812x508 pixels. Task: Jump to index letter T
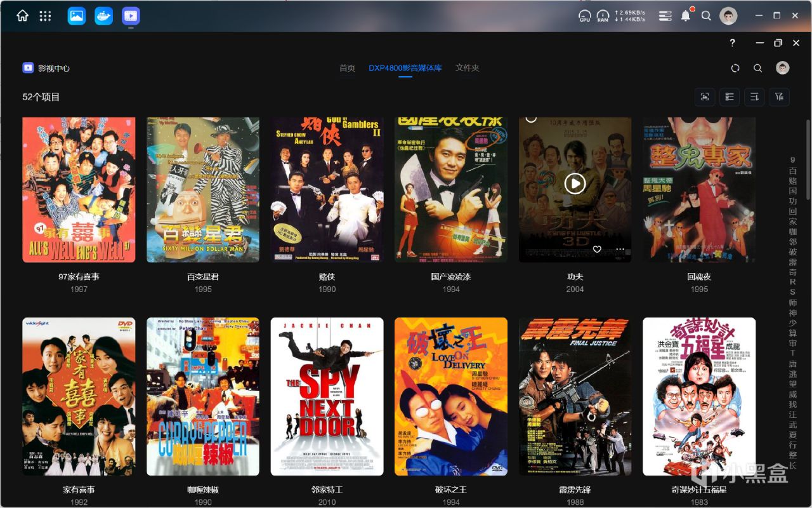point(792,353)
